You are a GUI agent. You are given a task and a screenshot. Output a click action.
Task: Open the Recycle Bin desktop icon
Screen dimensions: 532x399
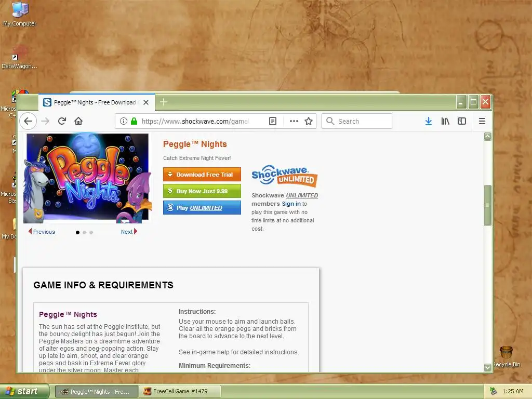(507, 356)
